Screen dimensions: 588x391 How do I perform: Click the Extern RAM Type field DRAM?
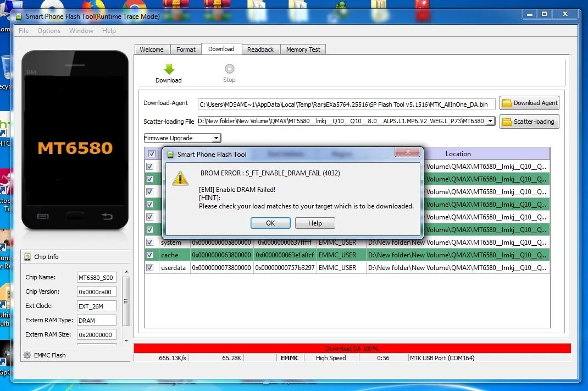(x=96, y=321)
